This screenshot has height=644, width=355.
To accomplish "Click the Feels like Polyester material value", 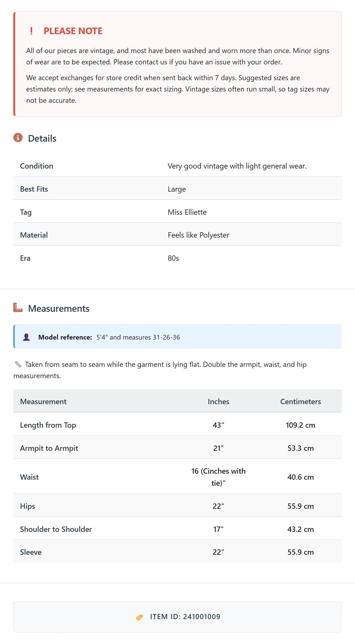I will 198,235.
